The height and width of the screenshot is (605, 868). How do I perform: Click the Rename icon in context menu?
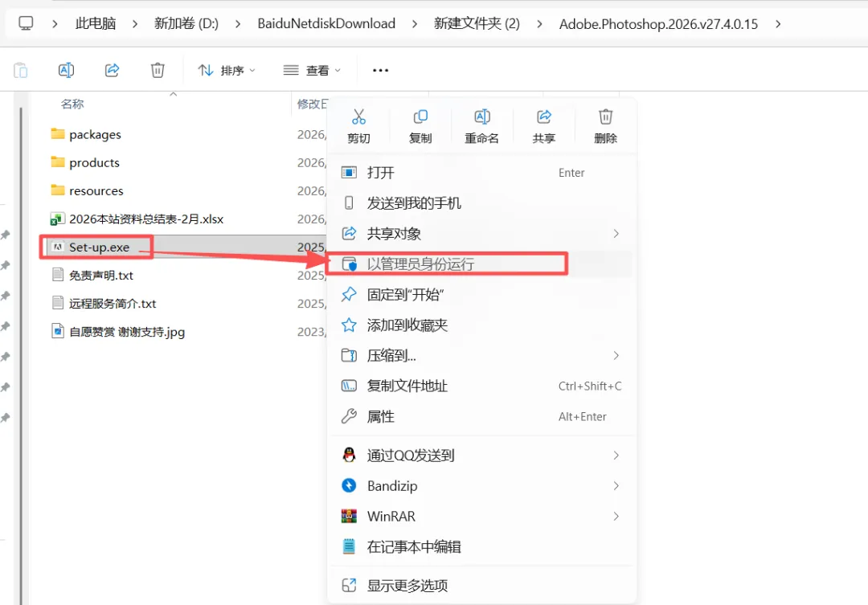[481, 117]
